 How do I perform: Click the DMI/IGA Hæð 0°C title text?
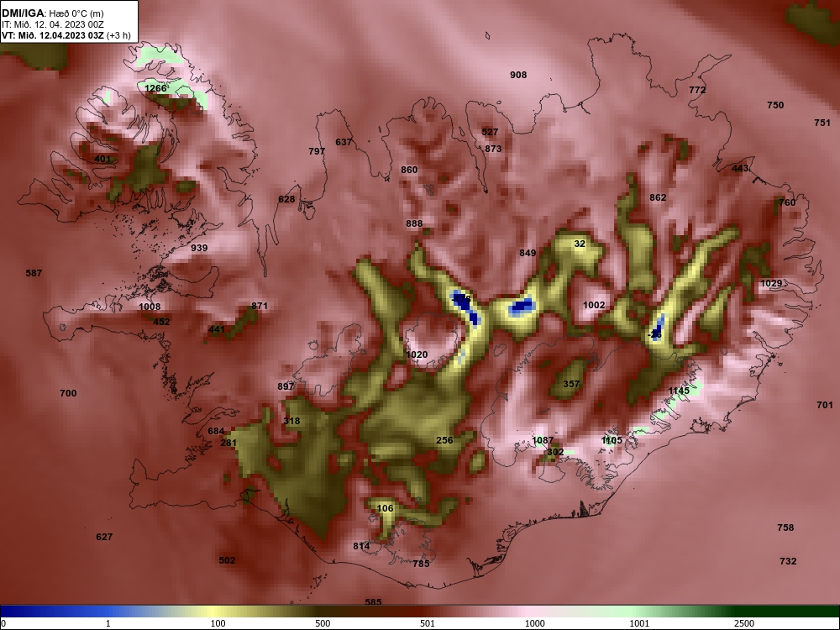52,13
